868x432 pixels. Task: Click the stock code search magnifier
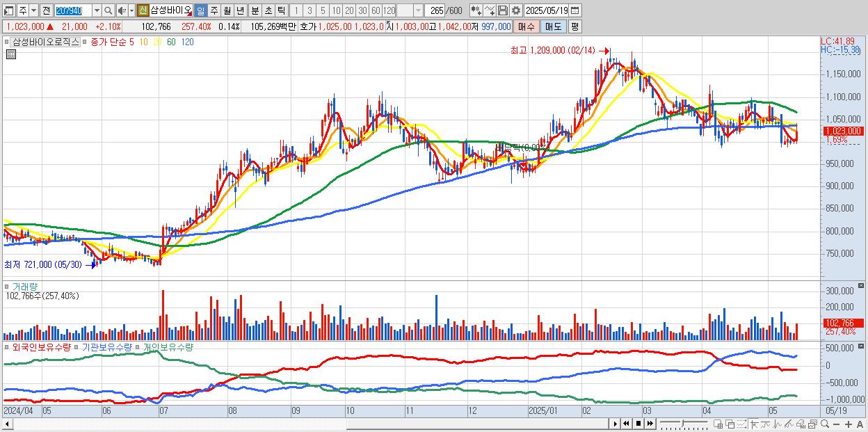(x=108, y=10)
